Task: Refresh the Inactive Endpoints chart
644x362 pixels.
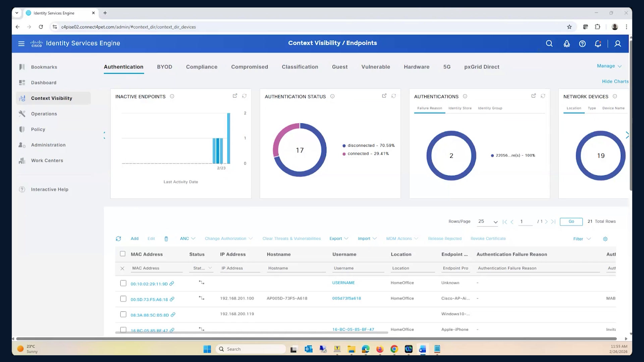Action: click(x=244, y=96)
